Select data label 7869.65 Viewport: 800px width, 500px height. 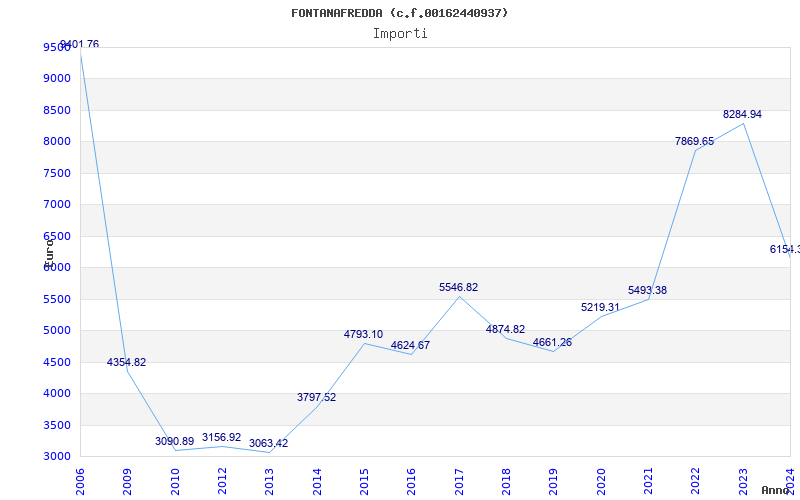tap(694, 141)
